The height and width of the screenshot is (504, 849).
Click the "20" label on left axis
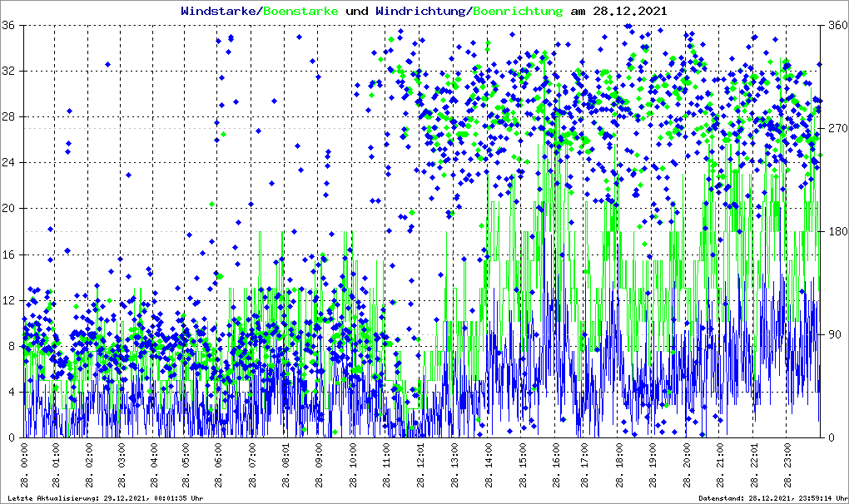[x=9, y=209]
